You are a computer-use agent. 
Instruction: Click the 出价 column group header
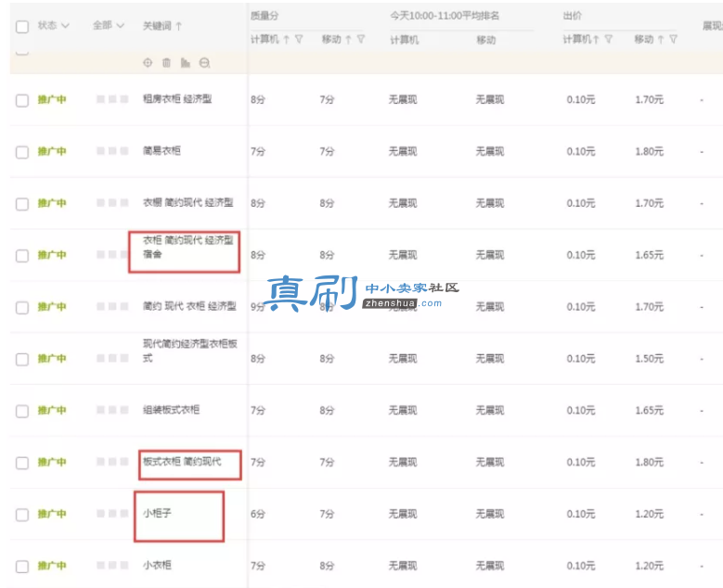tap(573, 16)
